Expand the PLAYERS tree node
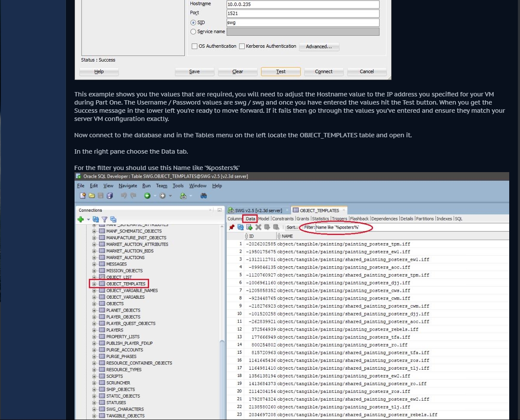 coord(94,330)
